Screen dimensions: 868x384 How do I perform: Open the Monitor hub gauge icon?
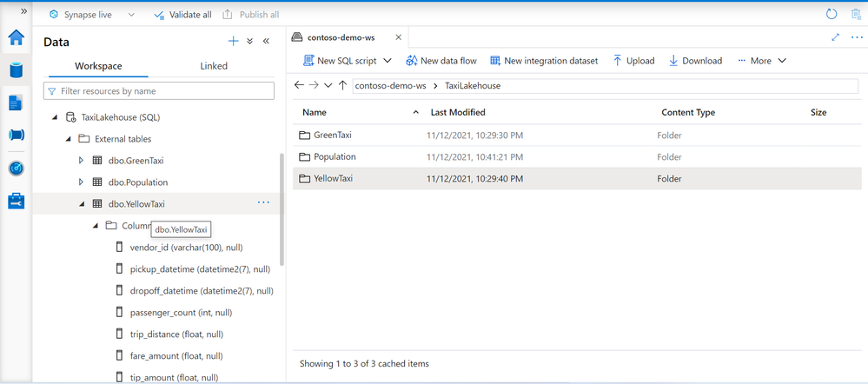tap(16, 169)
